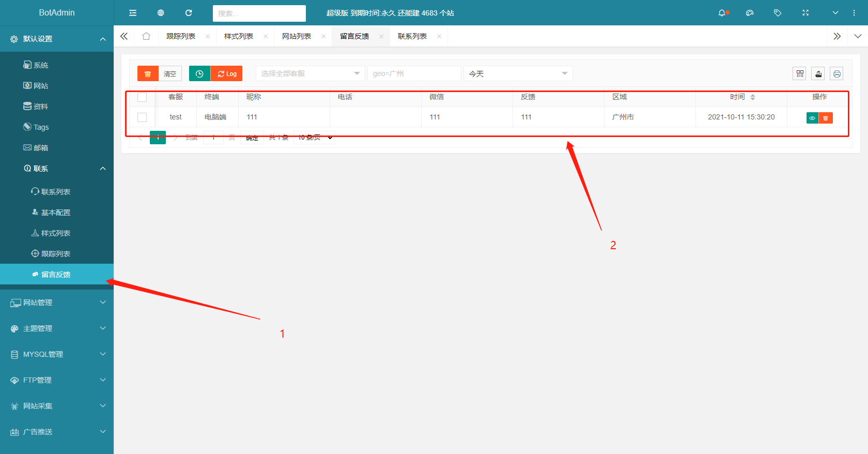Click the orange trash delete button

tap(148, 73)
